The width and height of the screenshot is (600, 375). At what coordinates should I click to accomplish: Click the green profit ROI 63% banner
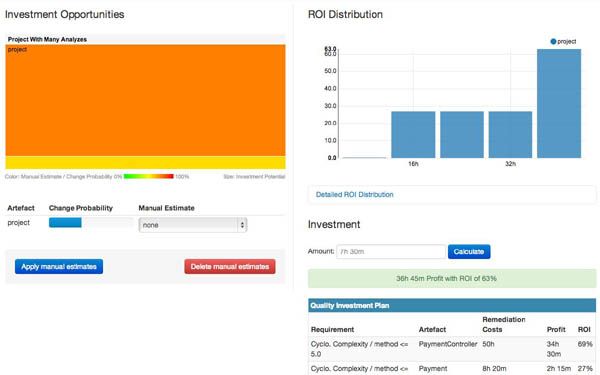pos(452,279)
